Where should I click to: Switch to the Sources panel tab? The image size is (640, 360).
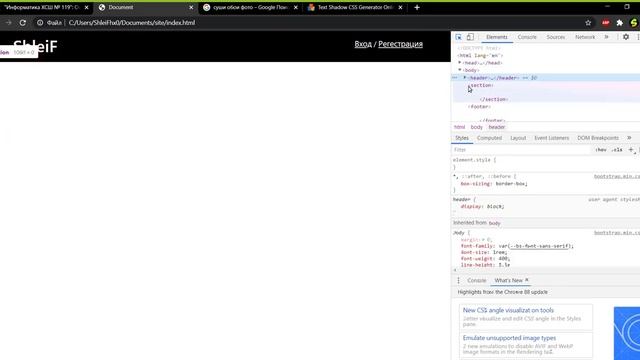click(x=556, y=37)
